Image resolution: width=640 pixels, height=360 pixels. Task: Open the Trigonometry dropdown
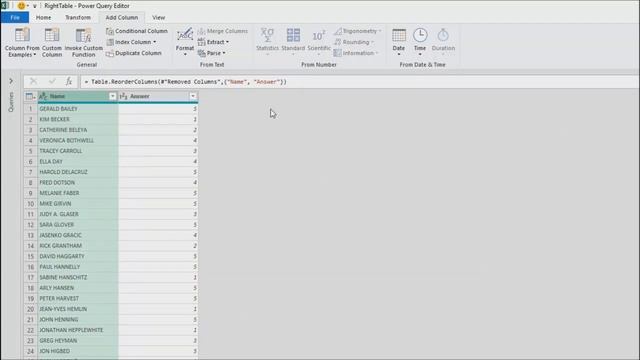coord(358,31)
